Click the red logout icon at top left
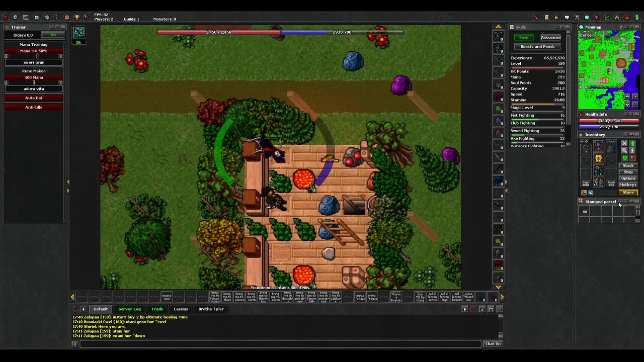This screenshot has width=644, height=362. pos(6,18)
